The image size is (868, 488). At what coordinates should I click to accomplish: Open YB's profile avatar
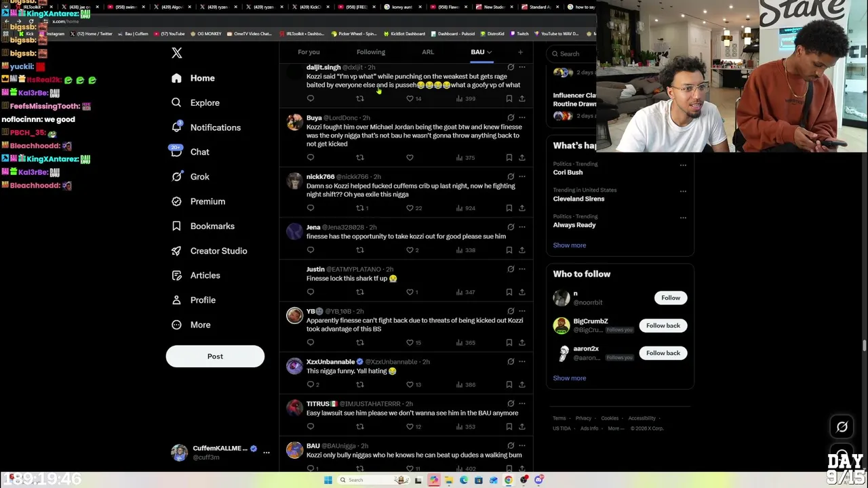pyautogui.click(x=294, y=316)
